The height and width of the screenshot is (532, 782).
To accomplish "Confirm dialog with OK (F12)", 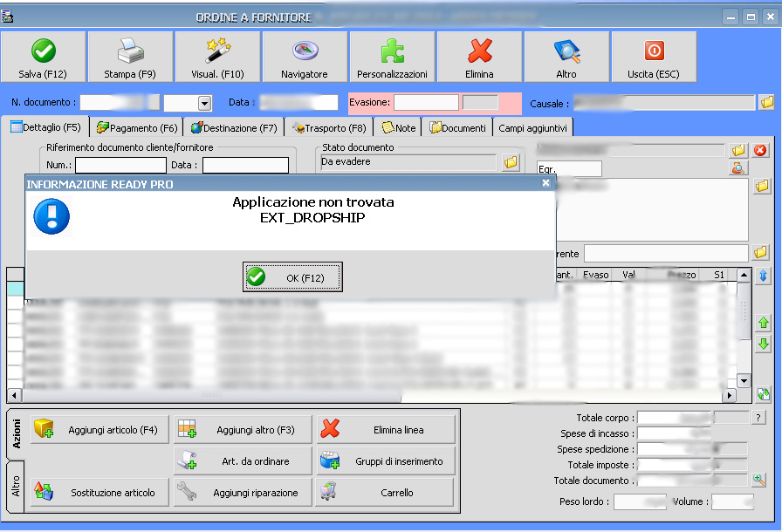I will click(292, 277).
